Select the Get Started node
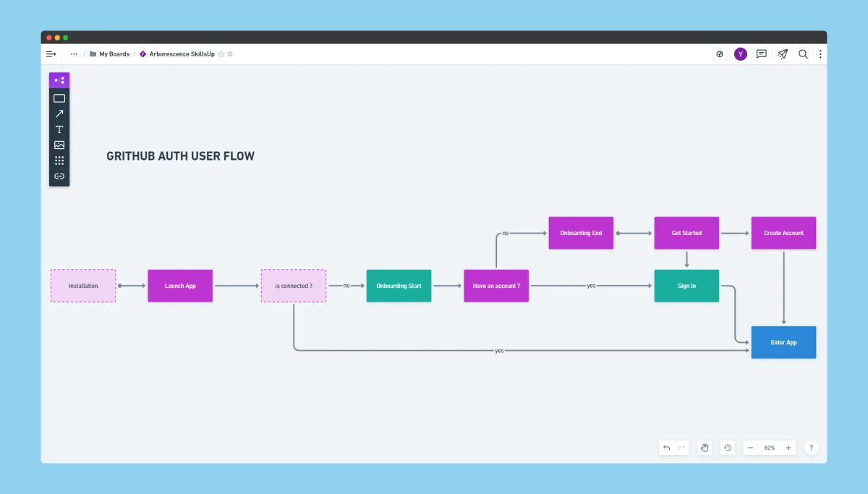This screenshot has height=494, width=868. [x=686, y=233]
